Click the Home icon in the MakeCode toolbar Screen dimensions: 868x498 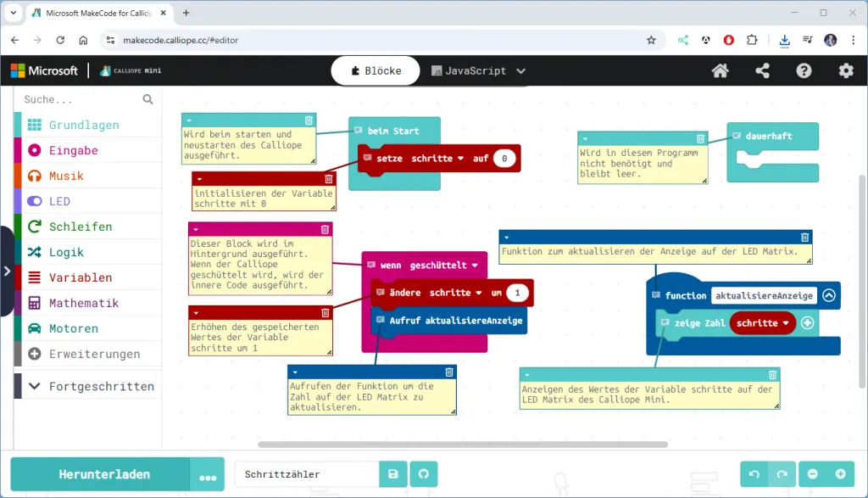coord(720,70)
